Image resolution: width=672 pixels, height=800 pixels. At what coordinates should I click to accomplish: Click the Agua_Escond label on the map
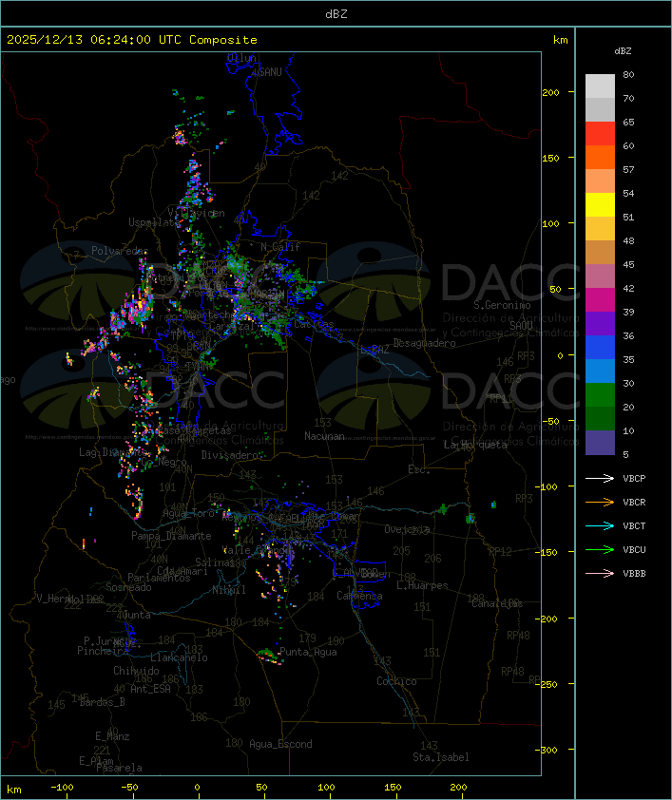tap(280, 744)
